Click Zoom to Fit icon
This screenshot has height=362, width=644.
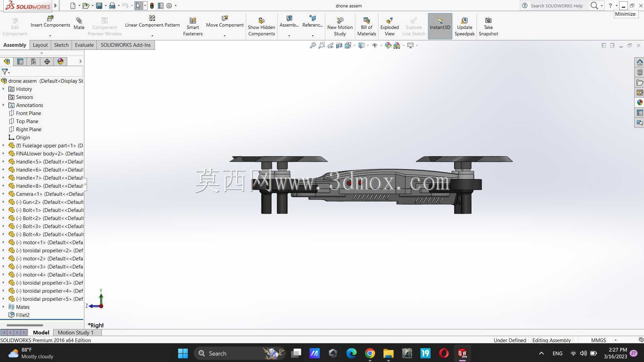313,45
